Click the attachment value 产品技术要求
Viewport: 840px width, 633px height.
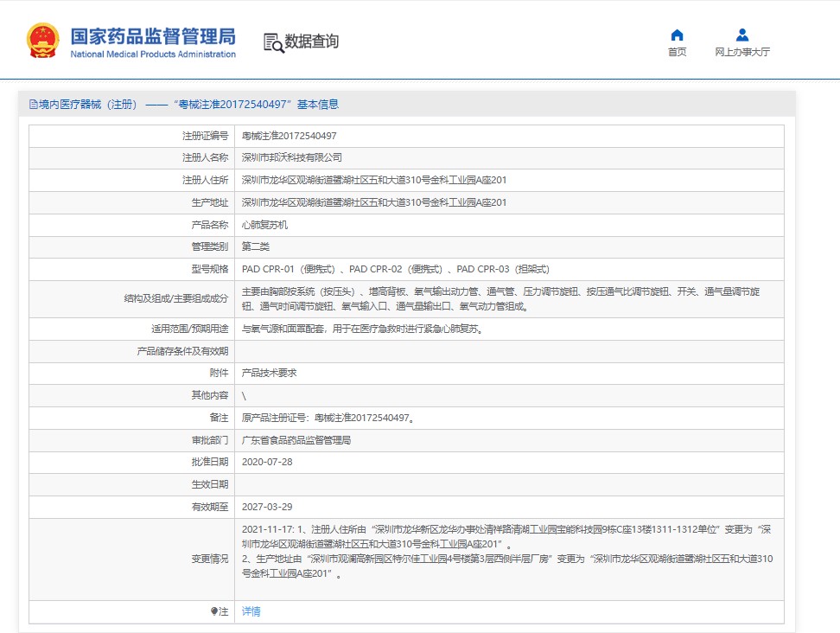coord(270,373)
